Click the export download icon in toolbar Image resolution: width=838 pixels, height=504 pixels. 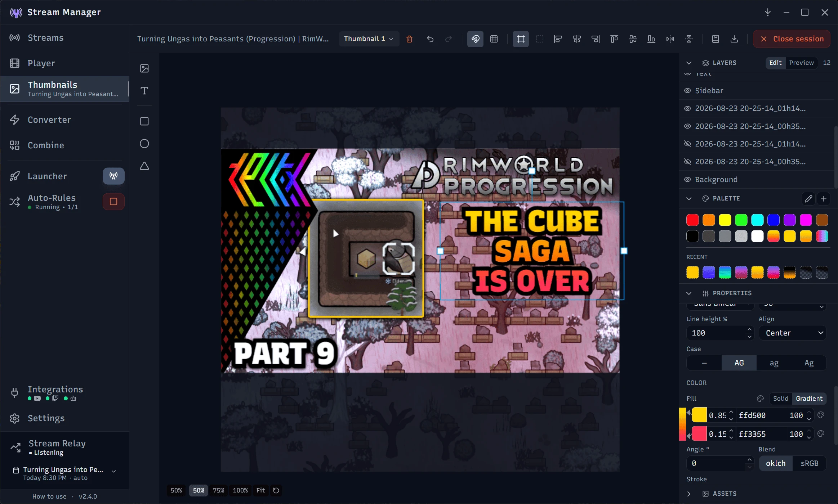point(734,39)
